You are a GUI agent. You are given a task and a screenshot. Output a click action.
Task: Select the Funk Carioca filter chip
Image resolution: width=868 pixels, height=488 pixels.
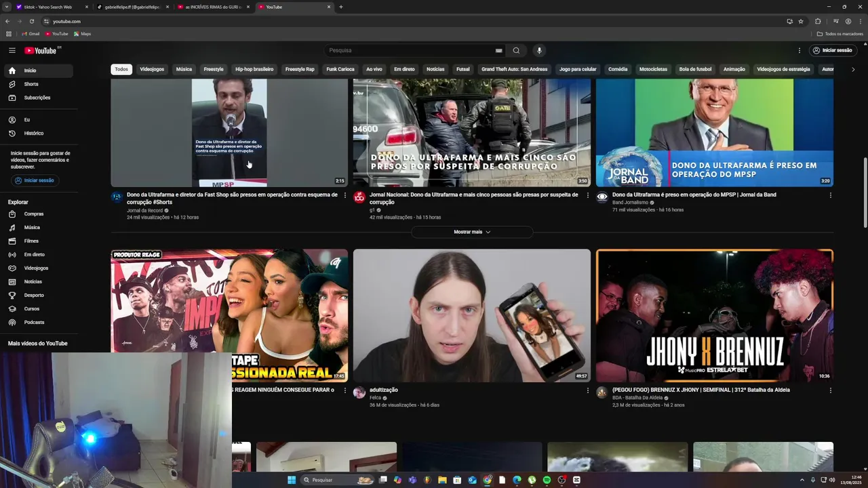(x=340, y=69)
